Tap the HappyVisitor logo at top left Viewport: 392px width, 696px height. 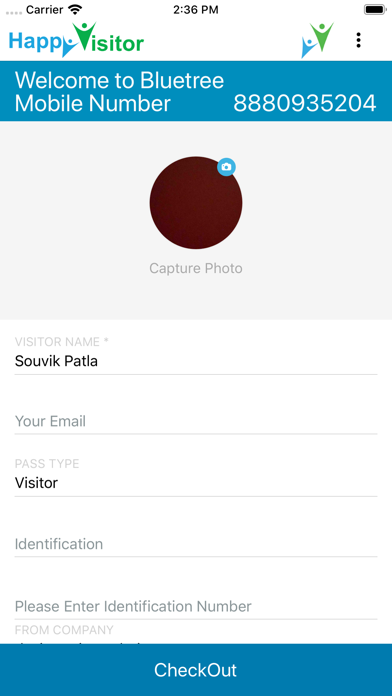(x=76, y=40)
